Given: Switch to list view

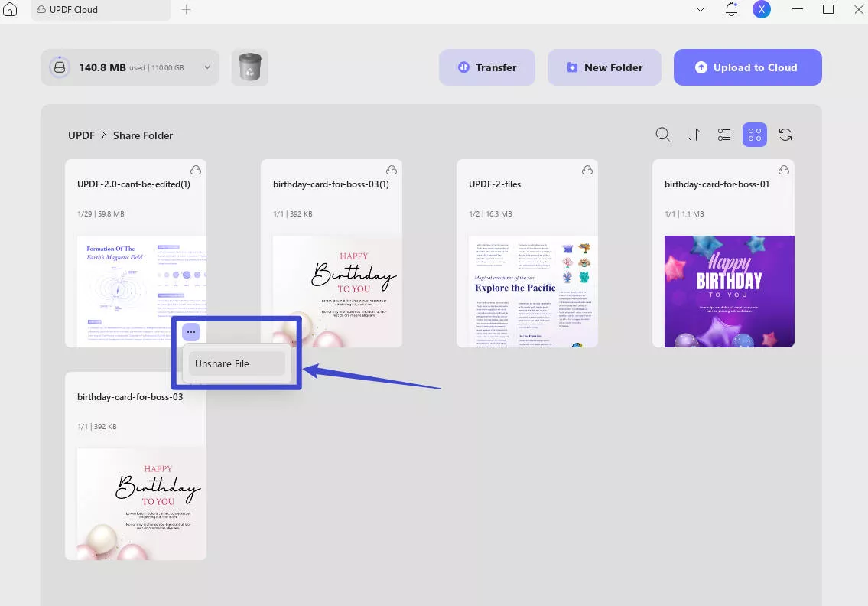Looking at the screenshot, I should click(724, 135).
